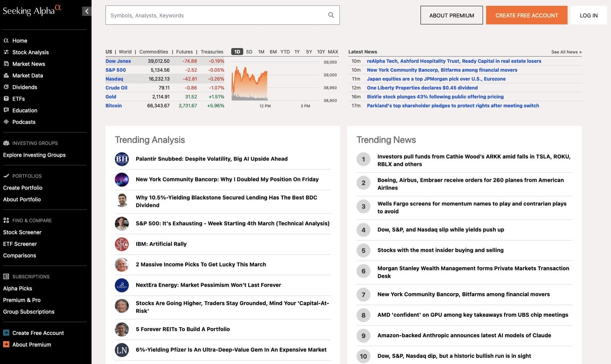The image size is (611, 364).
Task: Click the Palantir article author avatar
Action: click(122, 159)
